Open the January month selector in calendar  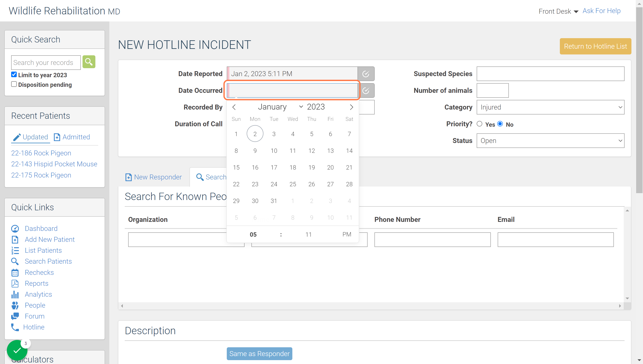point(280,107)
